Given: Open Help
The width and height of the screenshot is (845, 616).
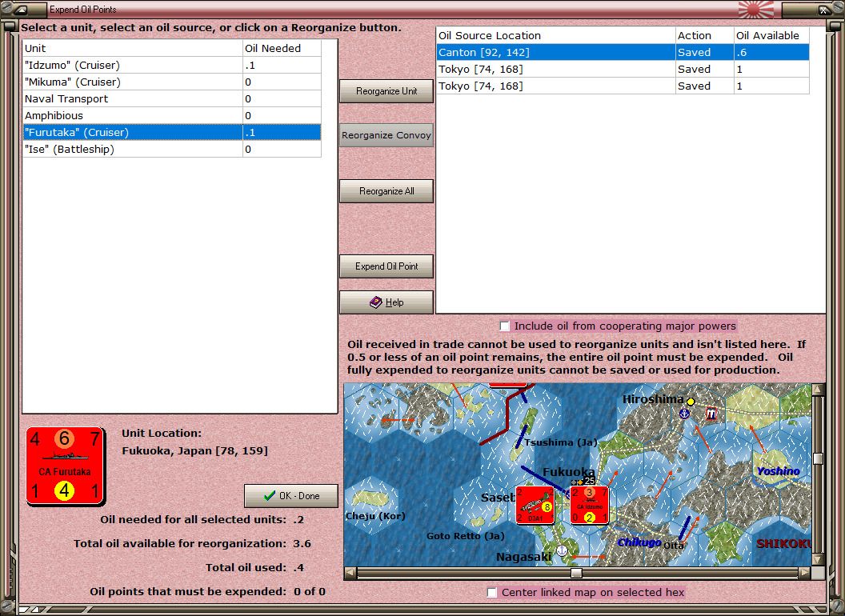Looking at the screenshot, I should pos(386,302).
